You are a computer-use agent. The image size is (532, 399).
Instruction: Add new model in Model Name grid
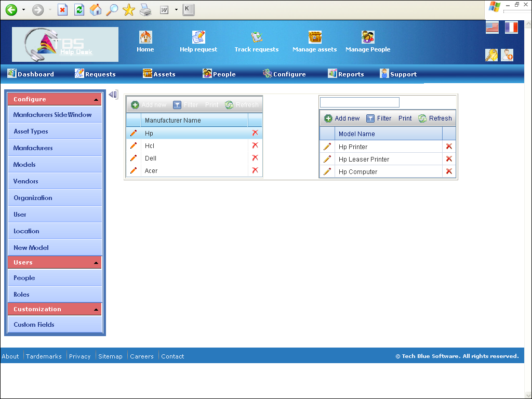point(342,118)
